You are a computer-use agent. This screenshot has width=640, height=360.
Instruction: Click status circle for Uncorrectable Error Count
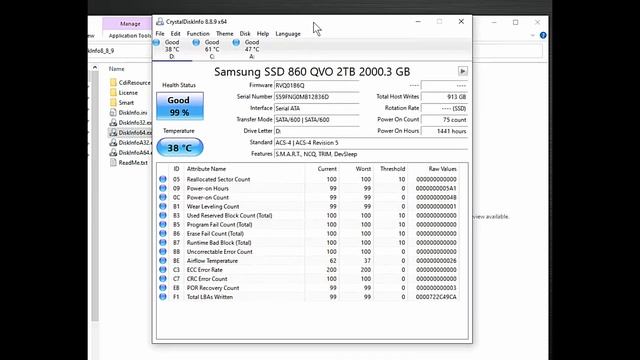pyautogui.click(x=163, y=251)
